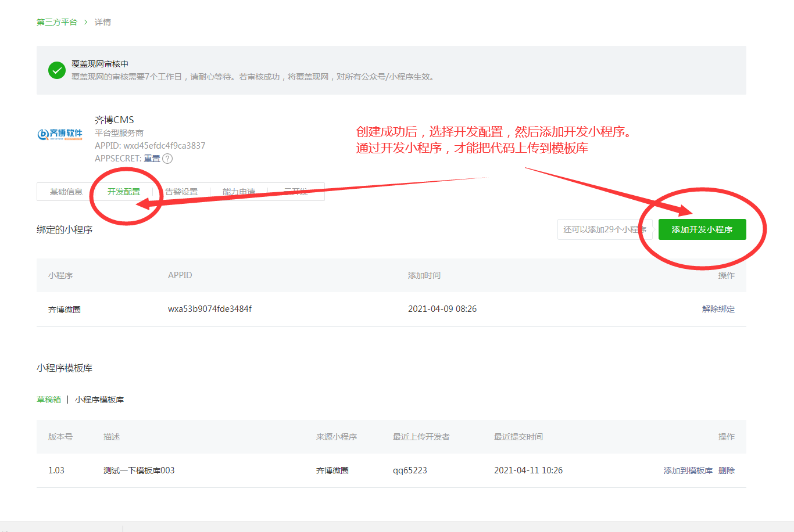Select the 小程序模板库 sub-tab
Screen dimensions: 794x532
(99, 400)
